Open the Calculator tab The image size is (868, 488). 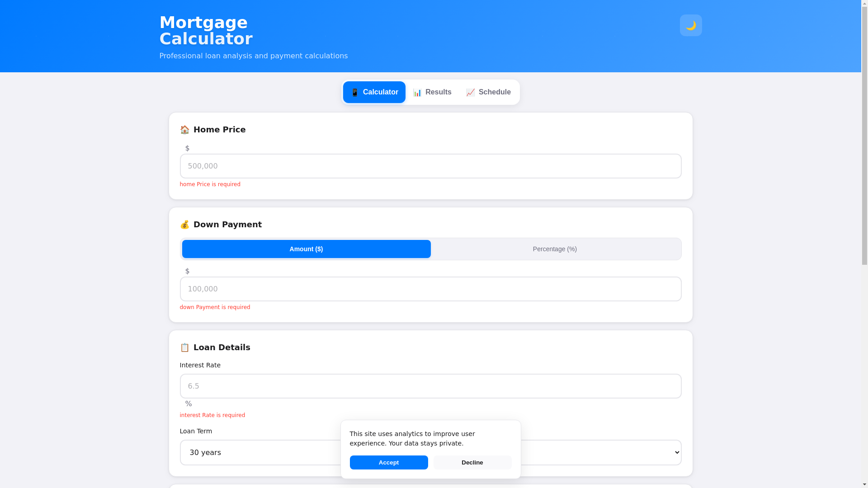coord(374,92)
